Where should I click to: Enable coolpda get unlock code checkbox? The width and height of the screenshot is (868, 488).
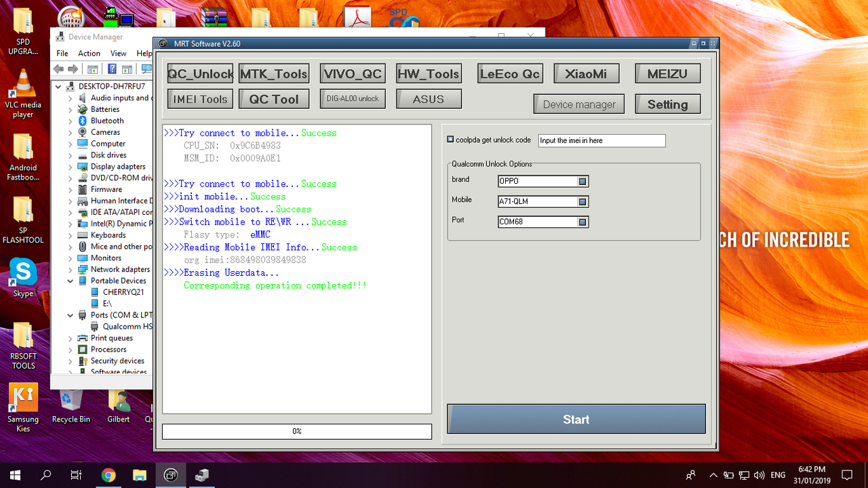pos(451,140)
